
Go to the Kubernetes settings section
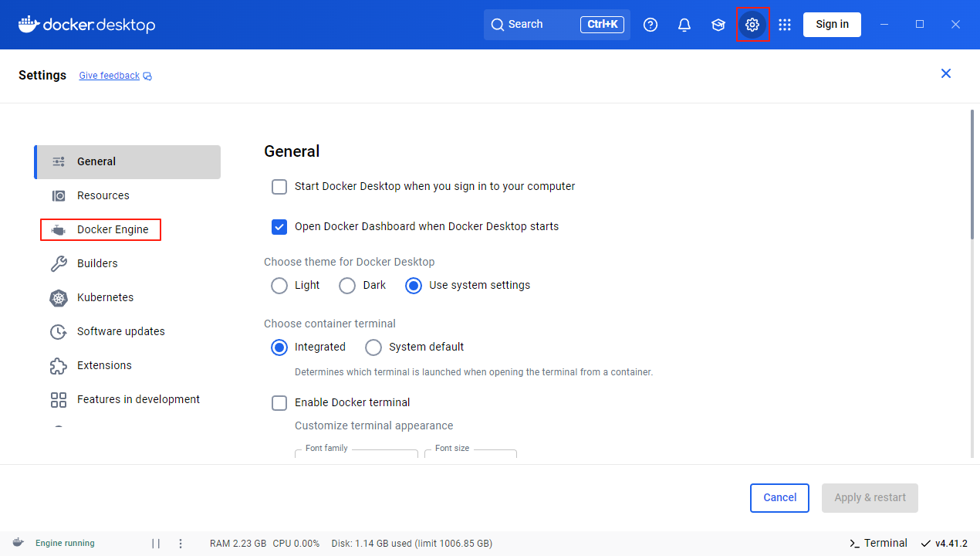[x=105, y=297]
